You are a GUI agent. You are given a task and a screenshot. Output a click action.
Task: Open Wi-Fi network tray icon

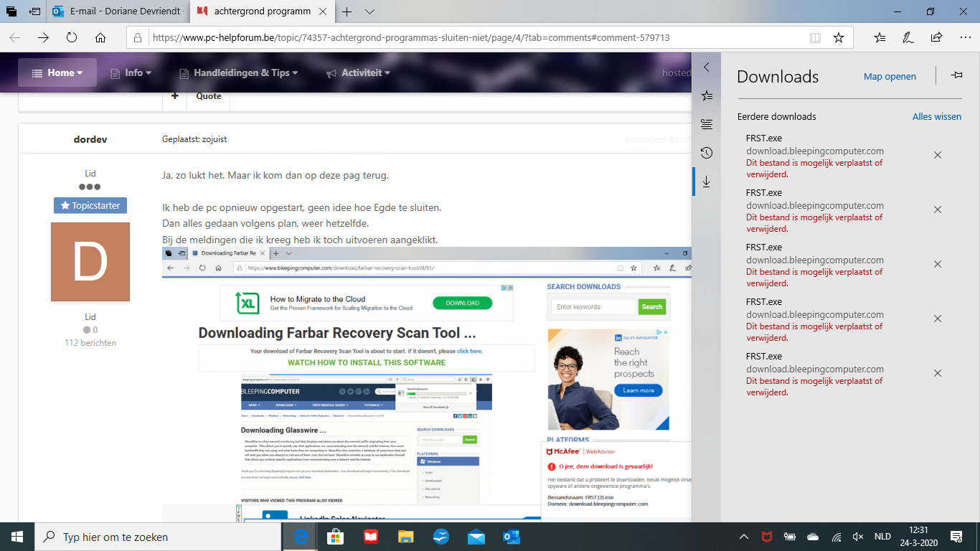click(836, 537)
